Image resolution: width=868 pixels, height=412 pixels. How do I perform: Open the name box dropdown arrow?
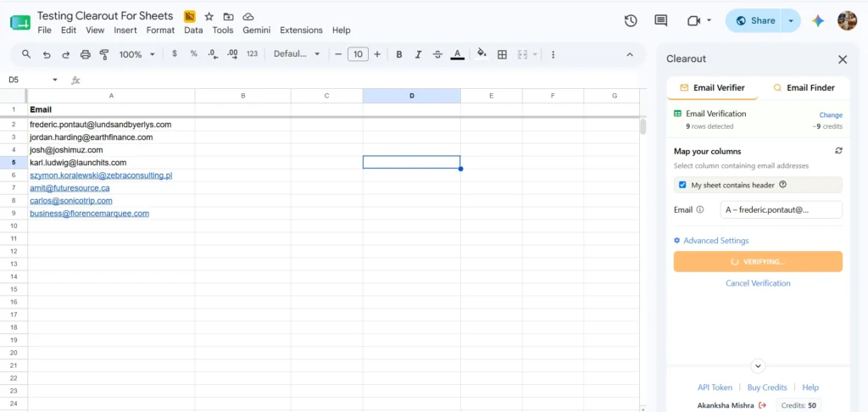(x=55, y=80)
